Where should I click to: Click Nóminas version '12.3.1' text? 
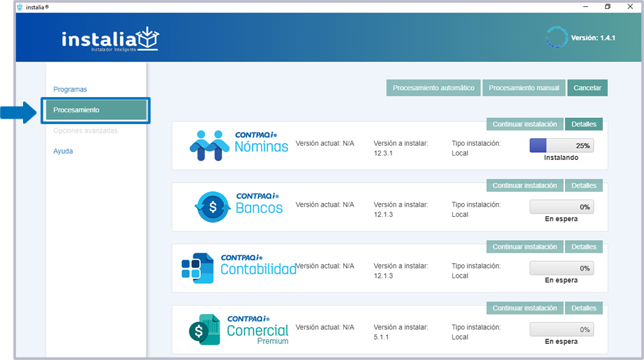pyautogui.click(x=383, y=153)
